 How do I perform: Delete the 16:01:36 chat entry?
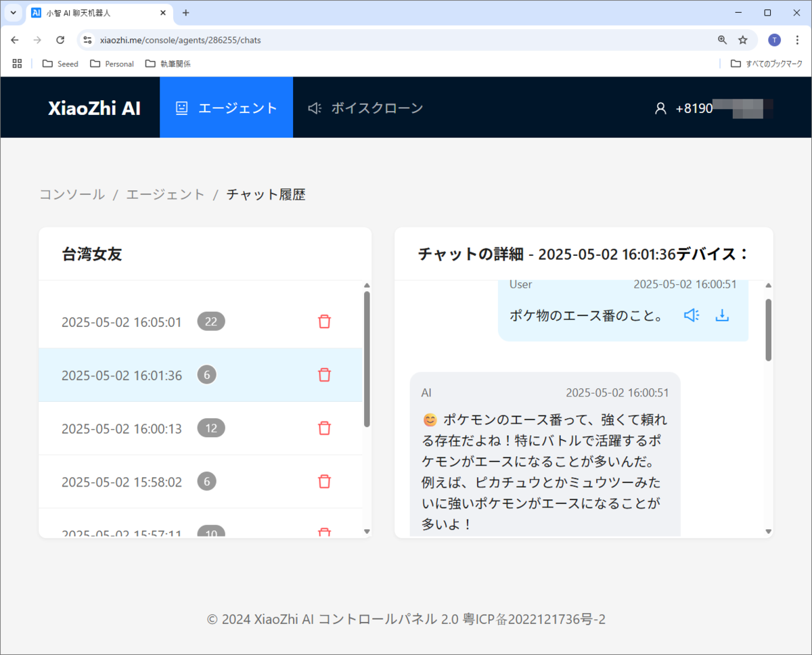click(325, 375)
